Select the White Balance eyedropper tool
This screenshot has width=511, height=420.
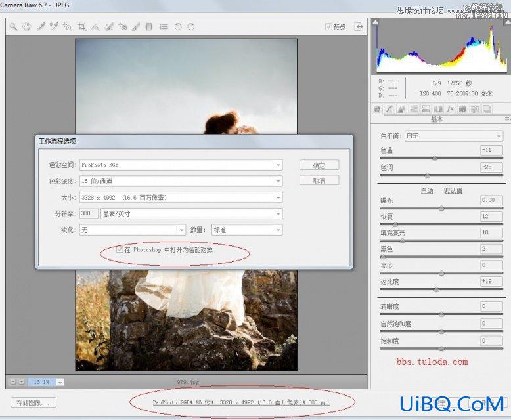click(x=41, y=27)
